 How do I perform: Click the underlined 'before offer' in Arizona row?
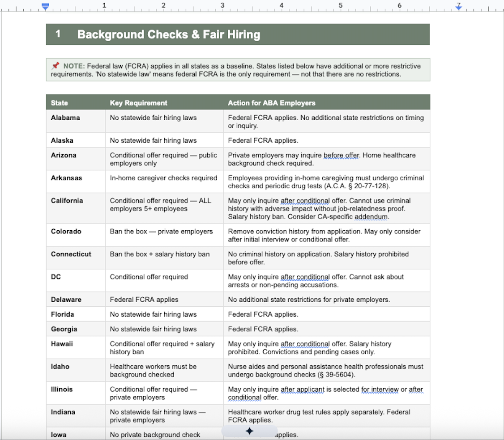tap(341, 155)
